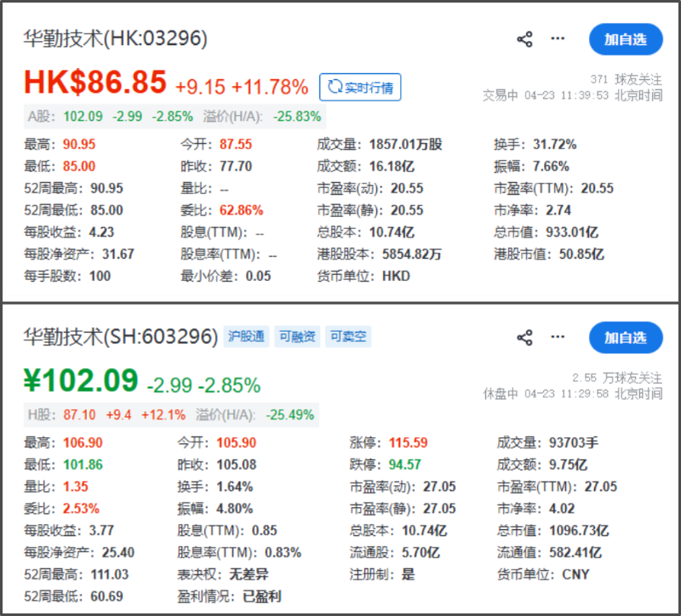Click the 可融资 tag
This screenshot has width=681, height=616.
[298, 337]
